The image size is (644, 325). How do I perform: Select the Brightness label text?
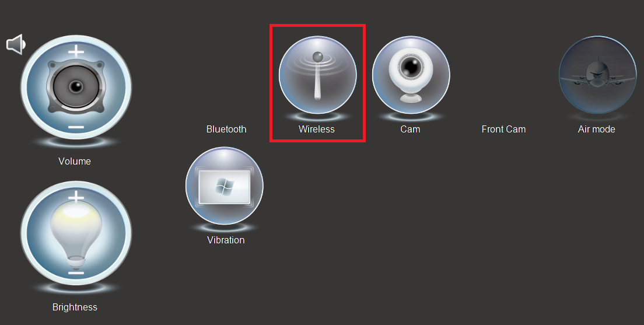(75, 307)
